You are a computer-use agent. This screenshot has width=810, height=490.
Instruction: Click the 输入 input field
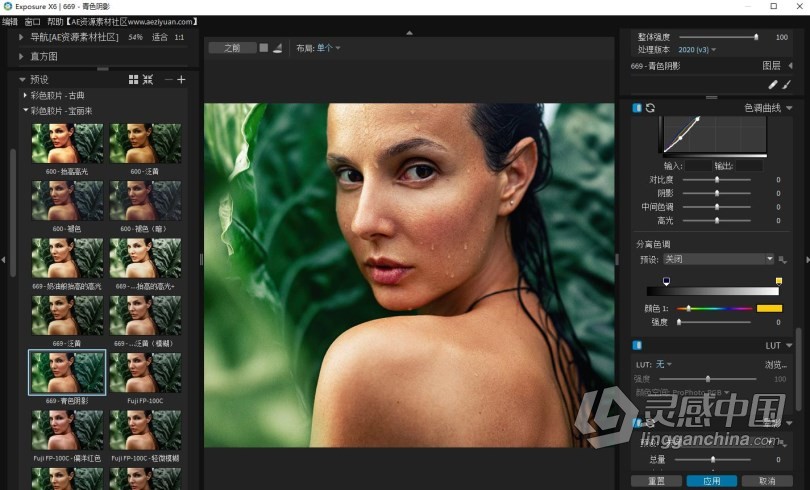click(x=698, y=166)
